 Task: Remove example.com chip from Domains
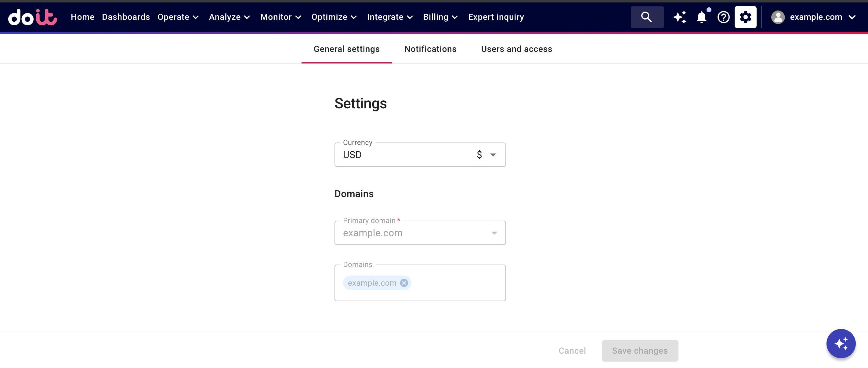404,283
